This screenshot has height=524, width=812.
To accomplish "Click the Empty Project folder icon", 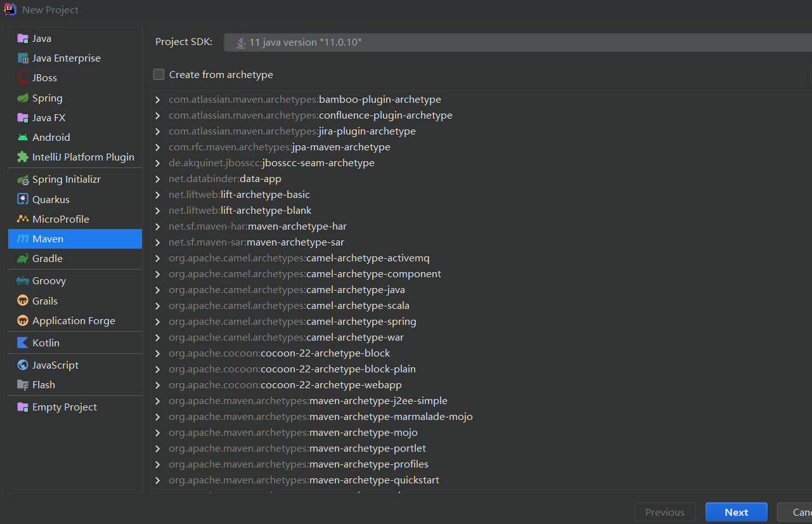I will (x=23, y=407).
